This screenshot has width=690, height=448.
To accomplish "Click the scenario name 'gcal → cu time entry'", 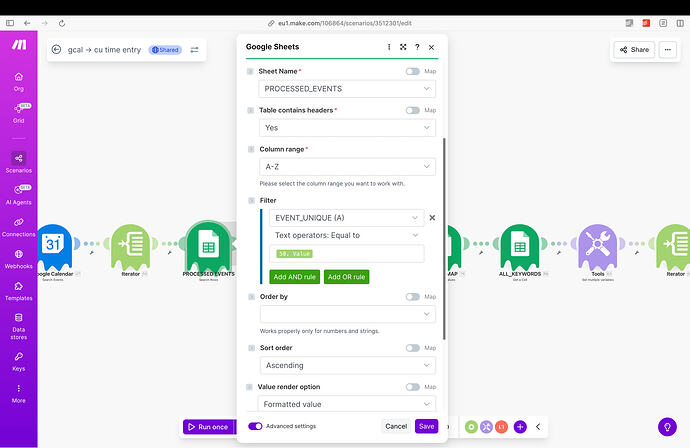I will pos(104,50).
